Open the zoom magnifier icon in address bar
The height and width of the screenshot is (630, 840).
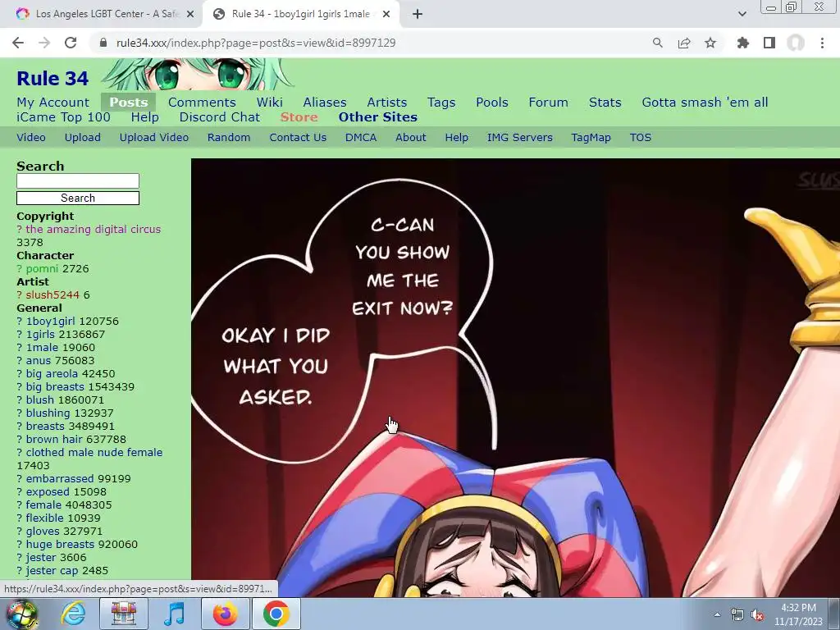658,43
